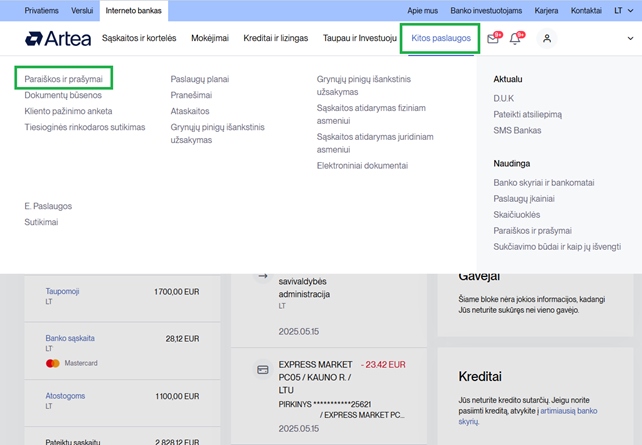Screen dimensions: 642x445
Task: Click the Artea logo
Action: [x=58, y=38]
